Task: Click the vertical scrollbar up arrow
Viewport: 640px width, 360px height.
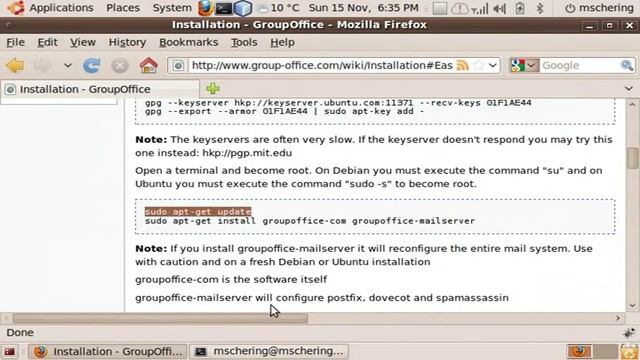Action: [632, 104]
